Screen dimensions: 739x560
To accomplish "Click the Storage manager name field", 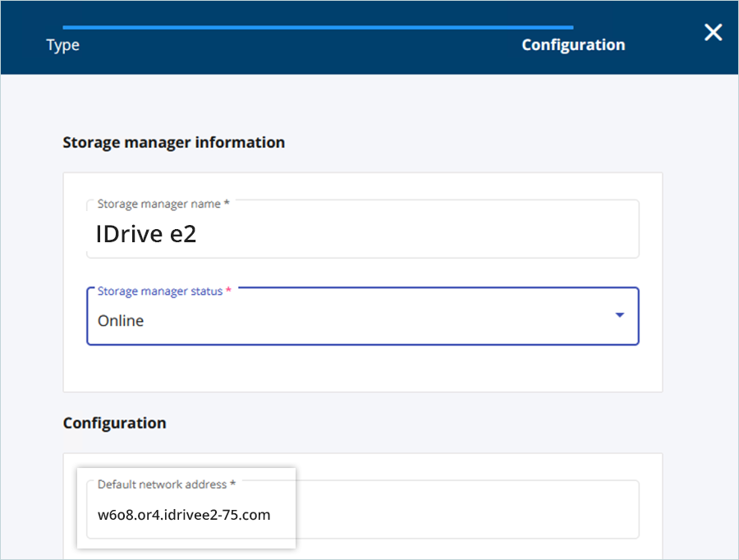I will [x=362, y=230].
